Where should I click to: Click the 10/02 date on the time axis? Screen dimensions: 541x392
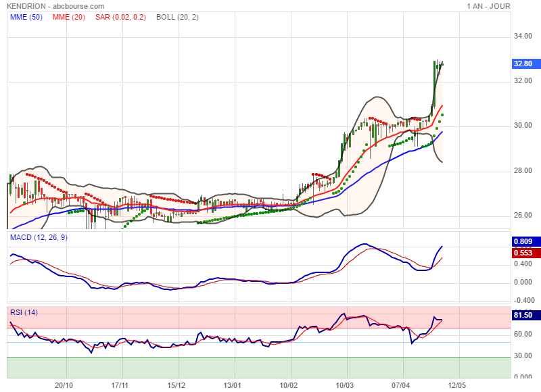point(289,385)
